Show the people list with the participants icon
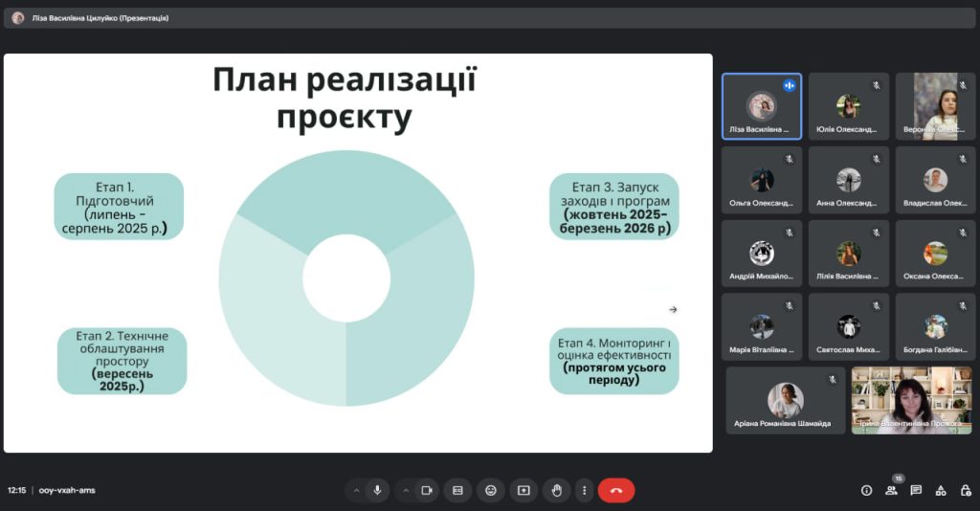980x511 pixels. [x=891, y=490]
